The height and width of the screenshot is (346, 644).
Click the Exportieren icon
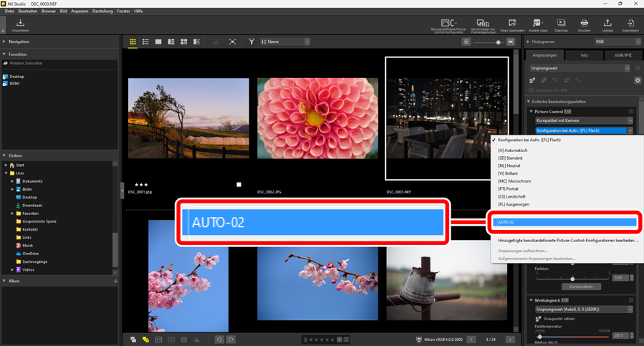click(x=630, y=24)
